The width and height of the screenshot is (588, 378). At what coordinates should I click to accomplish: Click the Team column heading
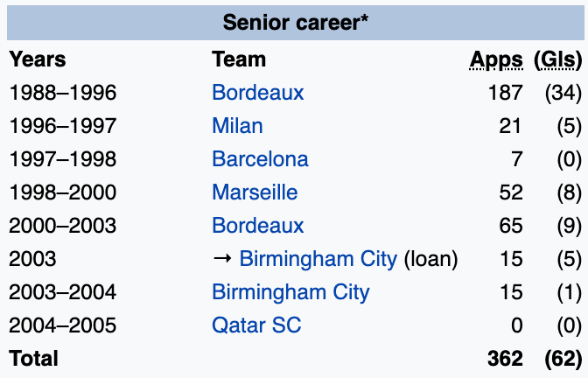coord(239,59)
